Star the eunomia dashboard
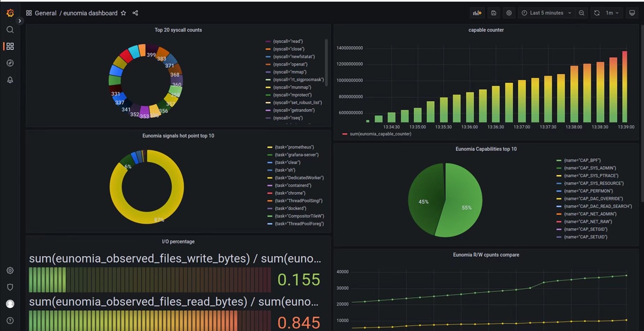 click(x=123, y=13)
